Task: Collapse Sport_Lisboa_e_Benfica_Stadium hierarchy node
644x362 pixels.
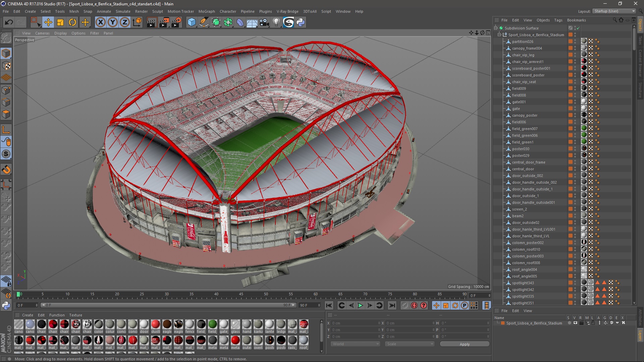Action: 499,35
